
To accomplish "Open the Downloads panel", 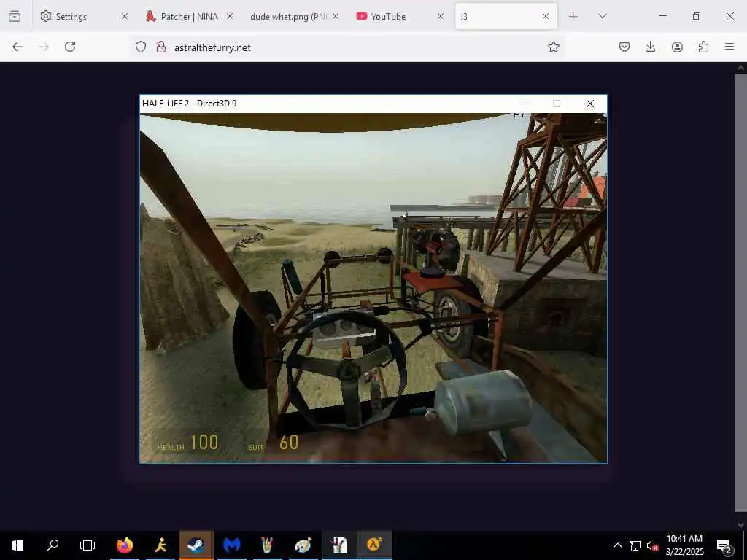I will [650, 47].
